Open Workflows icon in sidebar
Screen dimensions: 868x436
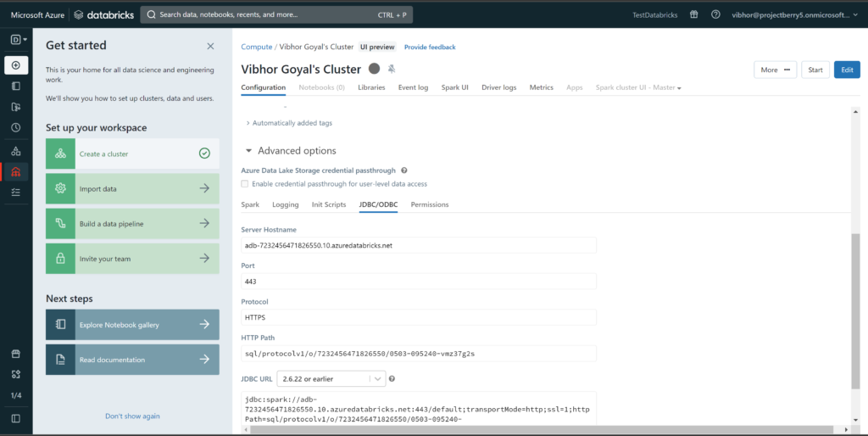tap(16, 193)
